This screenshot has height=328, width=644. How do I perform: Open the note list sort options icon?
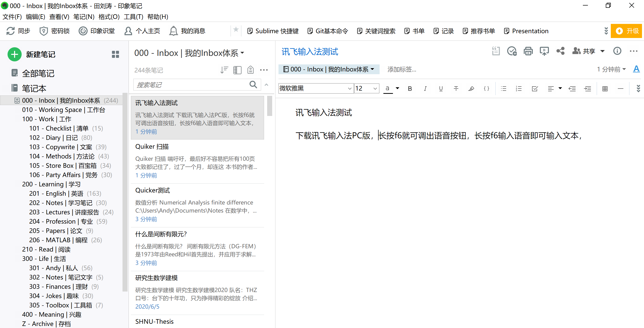(x=224, y=70)
